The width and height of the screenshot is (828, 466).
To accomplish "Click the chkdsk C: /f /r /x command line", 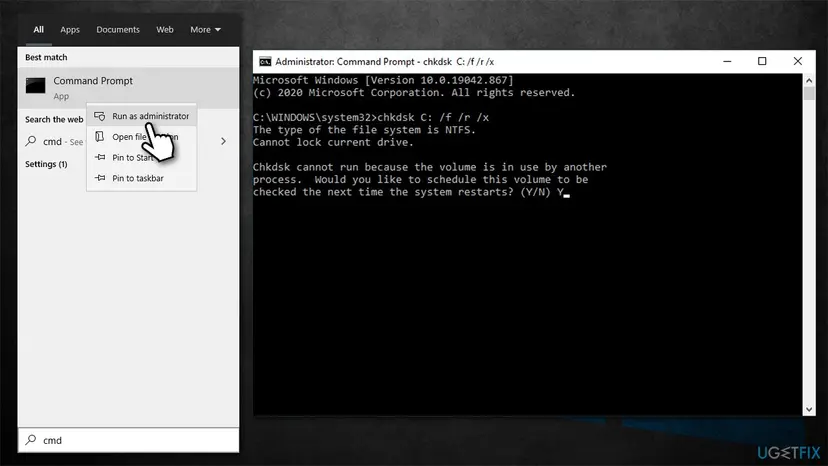I will coord(371,117).
